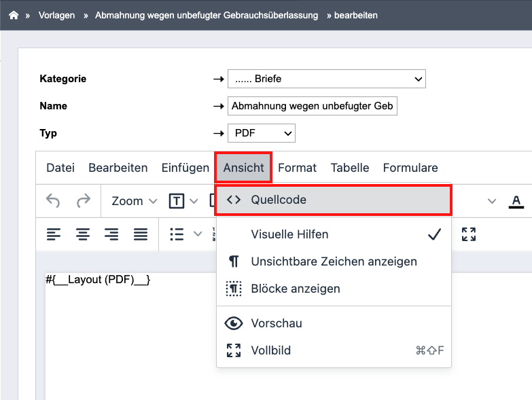Undo the last edit
This screenshot has height=400, width=532.
pos(53,200)
